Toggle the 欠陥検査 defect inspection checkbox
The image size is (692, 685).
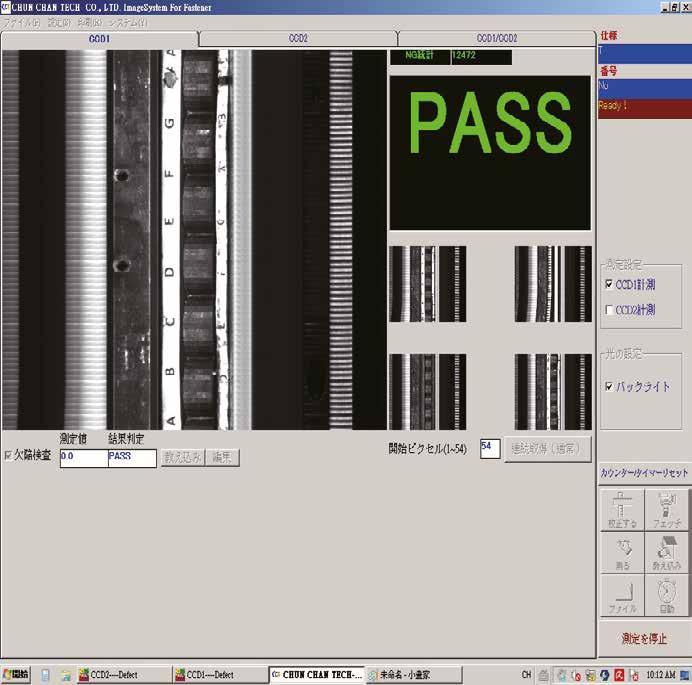[x=8, y=455]
